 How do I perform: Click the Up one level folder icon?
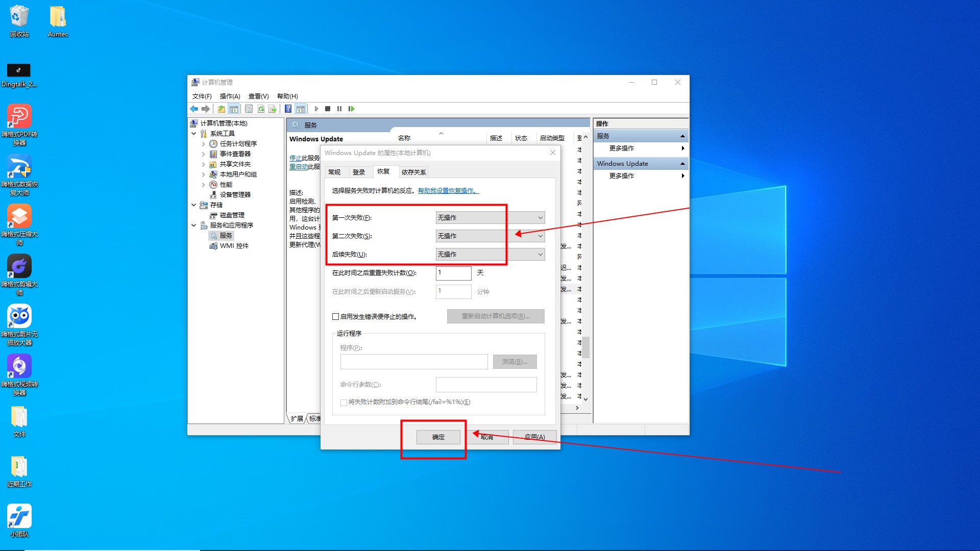(x=222, y=109)
